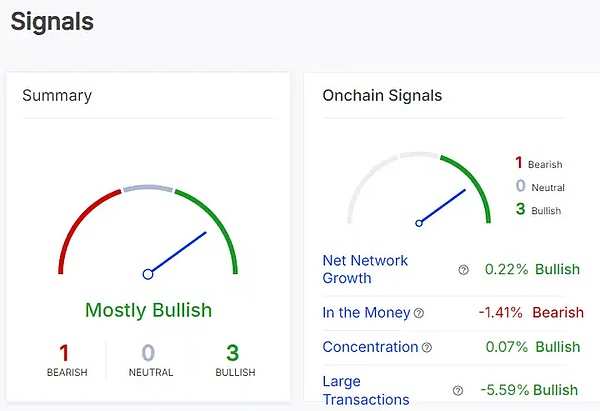Open Net Network Growth help icon
Viewport: 600px width, 411px height.
pyautogui.click(x=463, y=270)
